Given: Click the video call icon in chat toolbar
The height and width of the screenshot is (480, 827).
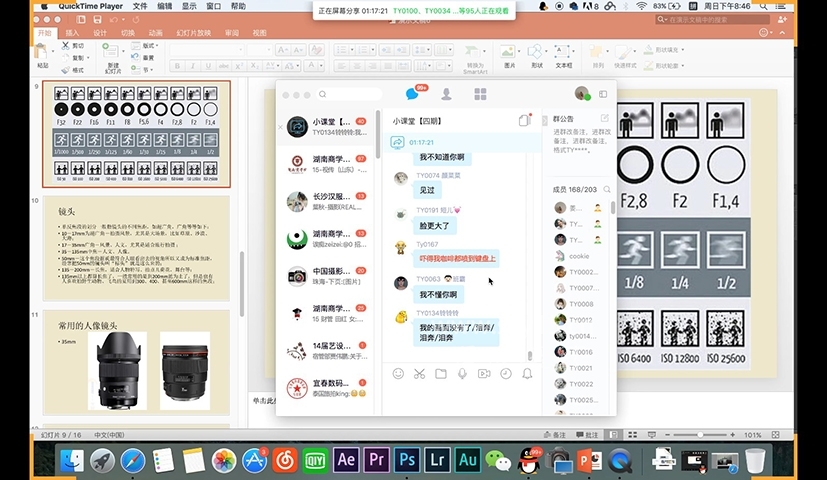Looking at the screenshot, I should tap(484, 374).
